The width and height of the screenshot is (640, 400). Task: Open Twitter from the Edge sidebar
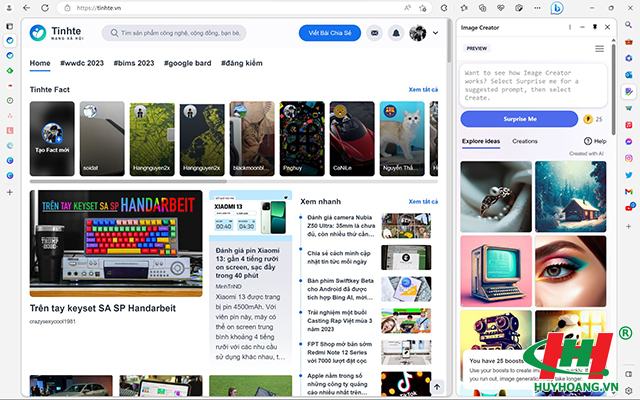point(629,175)
